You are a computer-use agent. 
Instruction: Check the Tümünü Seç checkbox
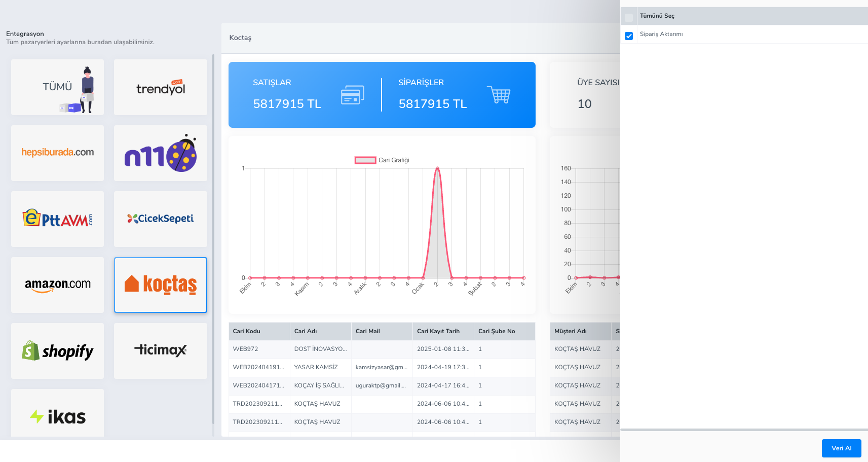629,17
